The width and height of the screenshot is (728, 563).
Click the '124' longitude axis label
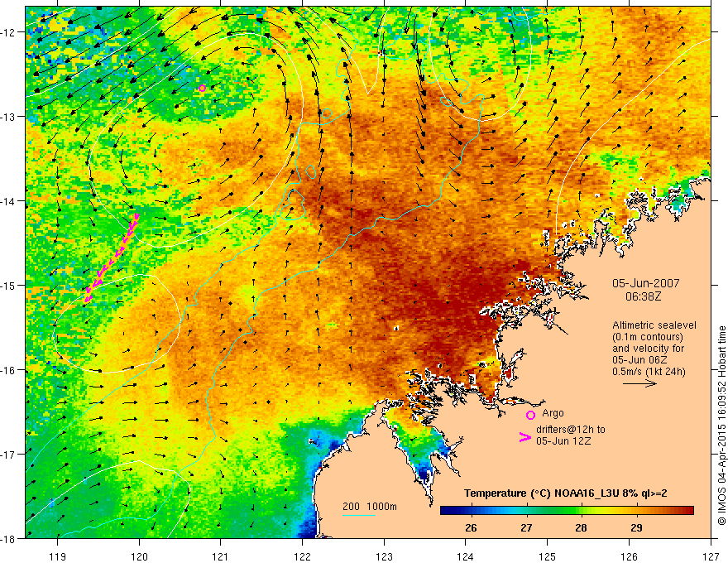[466, 556]
